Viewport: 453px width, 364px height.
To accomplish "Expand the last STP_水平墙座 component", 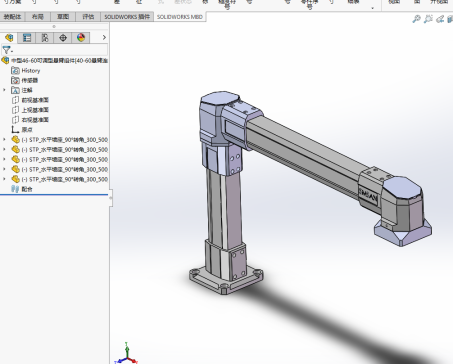I will (x=4, y=179).
